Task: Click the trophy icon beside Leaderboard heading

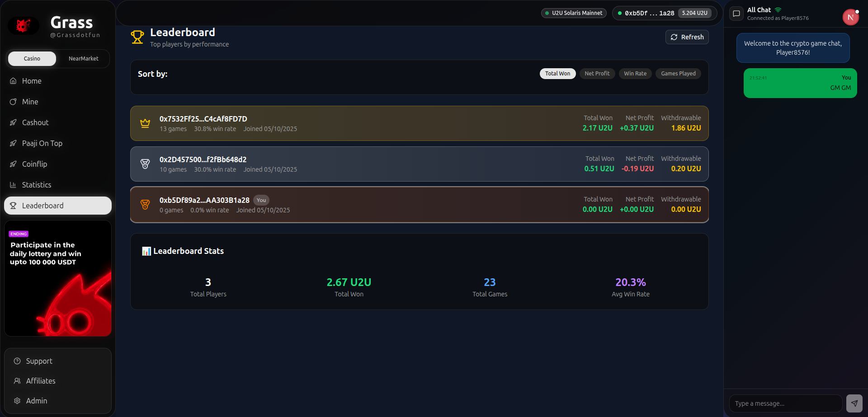Action: (x=137, y=37)
